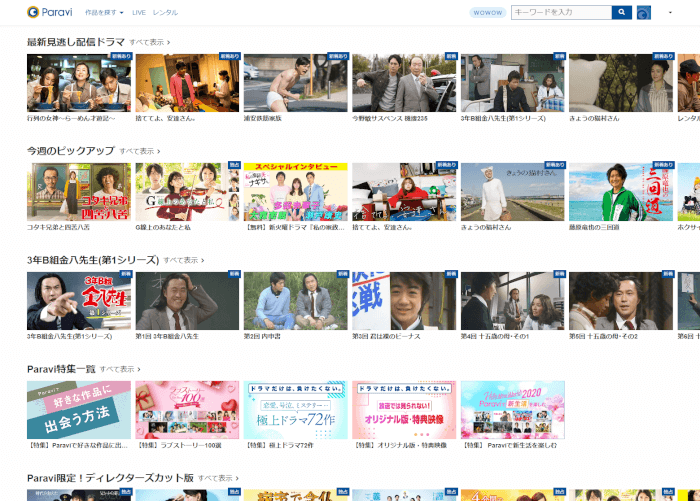
Task: Click すべて表示 next to Paravi特集一覧
Action: (x=120, y=369)
